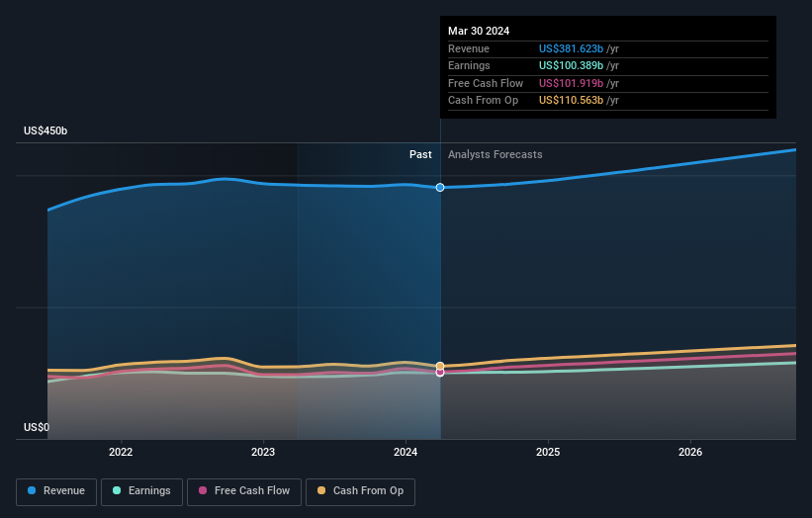This screenshot has width=812, height=518.
Task: Click the 'Past' label on chart
Action: point(420,154)
